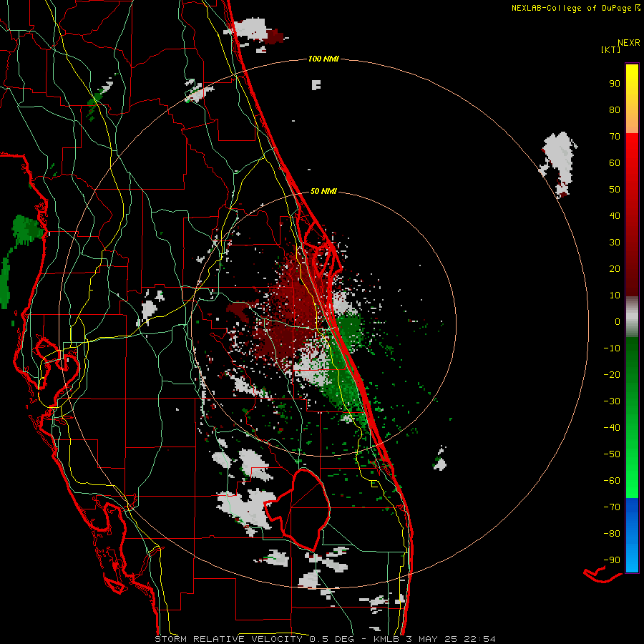The image size is (644, 644).
Task: Click the 0 value on velocity scale
Action: click(618, 321)
